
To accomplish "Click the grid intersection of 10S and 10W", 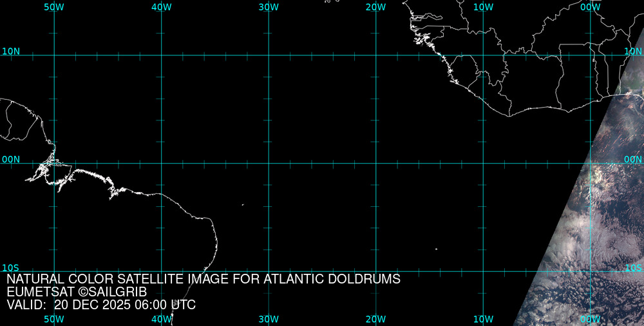I will click(x=483, y=271).
